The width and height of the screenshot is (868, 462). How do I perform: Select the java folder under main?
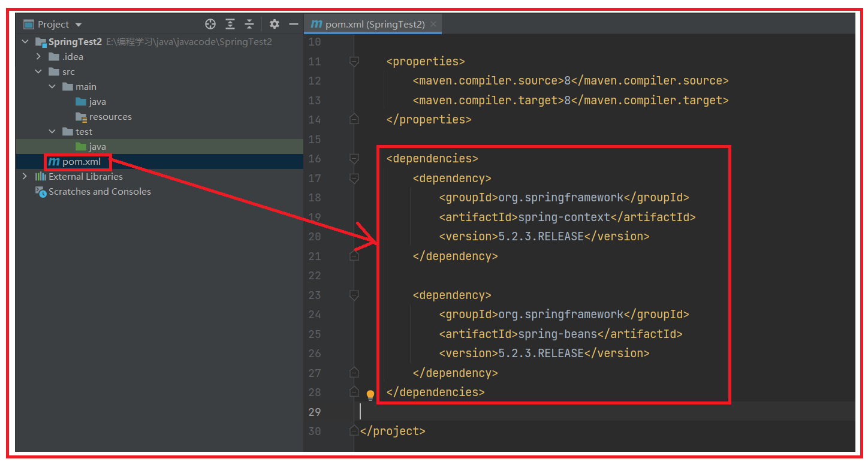[x=98, y=101]
